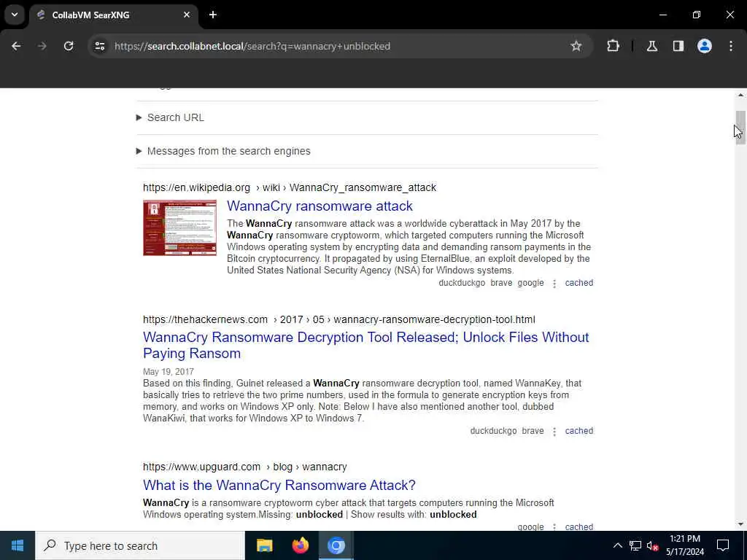Open cached version of UpGuard result

point(578,526)
